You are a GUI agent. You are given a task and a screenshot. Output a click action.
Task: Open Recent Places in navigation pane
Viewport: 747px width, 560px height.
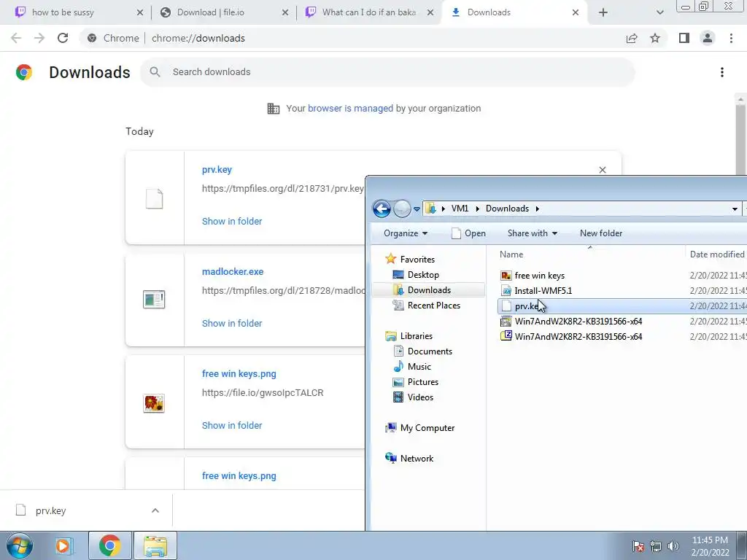coord(433,306)
